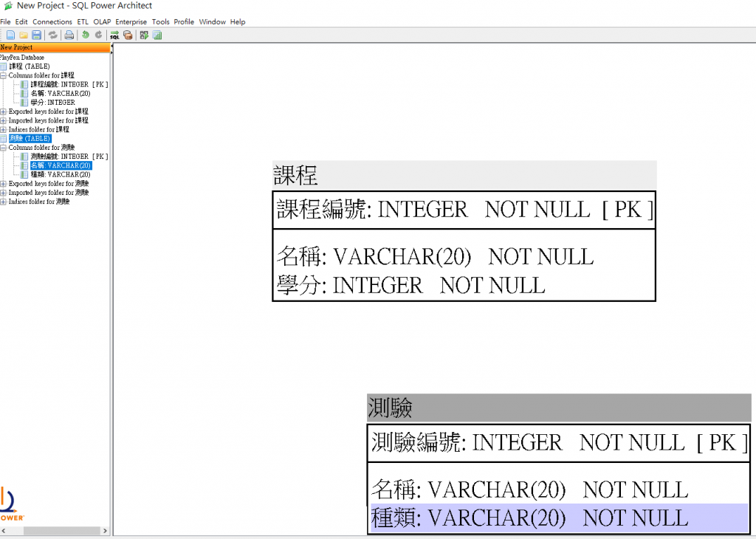Expand the Imported keys folder for 測驗

[3, 193]
